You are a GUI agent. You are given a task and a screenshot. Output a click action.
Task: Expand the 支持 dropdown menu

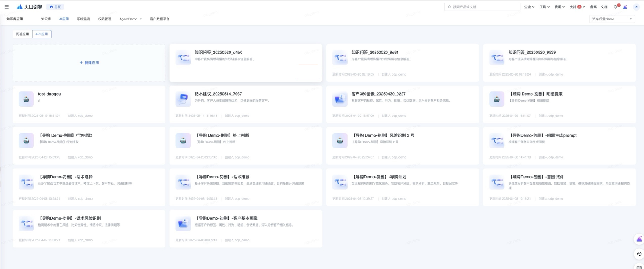(x=577, y=7)
